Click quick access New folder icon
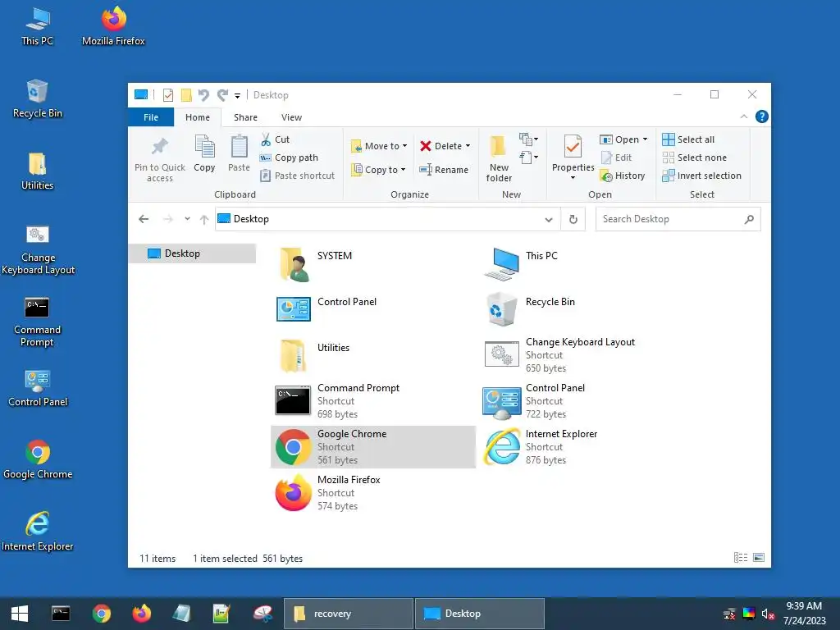This screenshot has height=630, width=840. click(186, 95)
